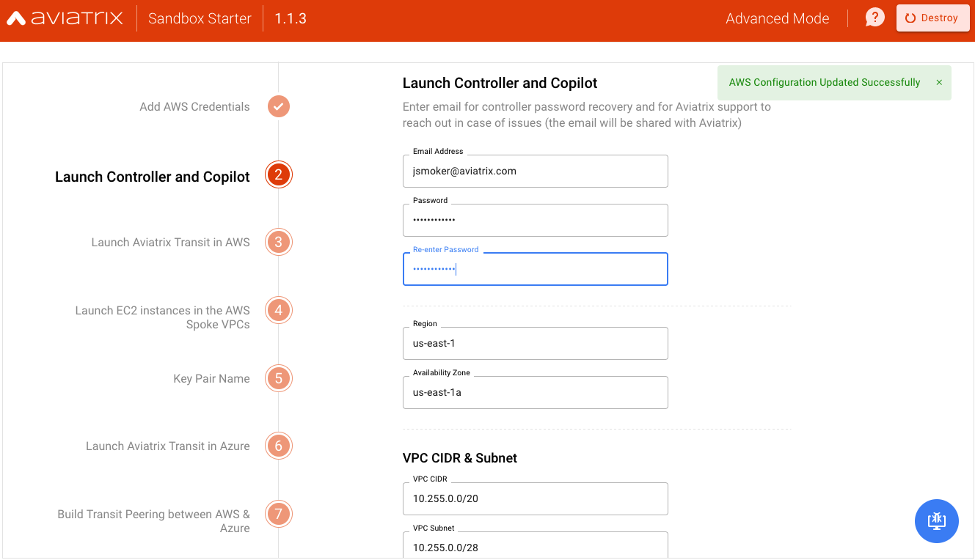The image size is (975, 560).
Task: Select step 4 circle icon
Action: [x=279, y=310]
